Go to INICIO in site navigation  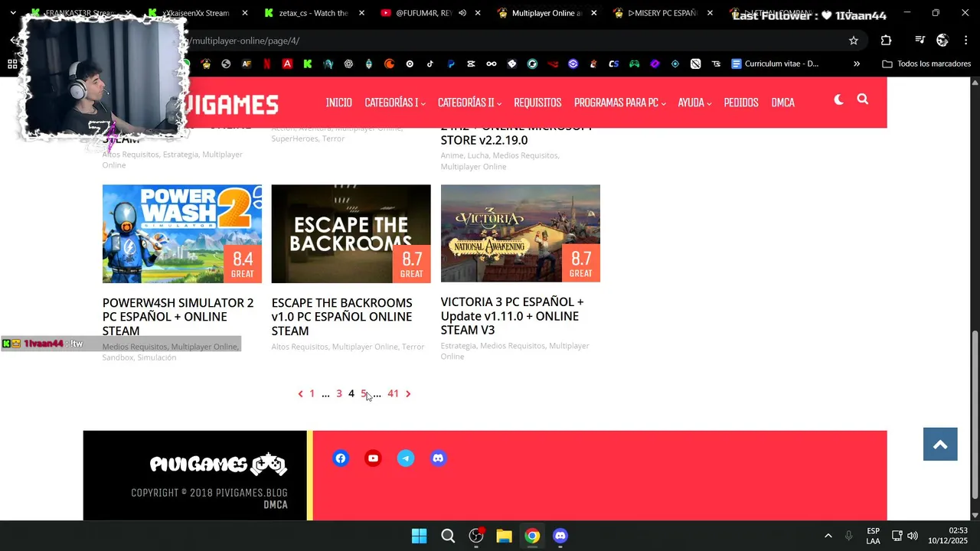[338, 103]
